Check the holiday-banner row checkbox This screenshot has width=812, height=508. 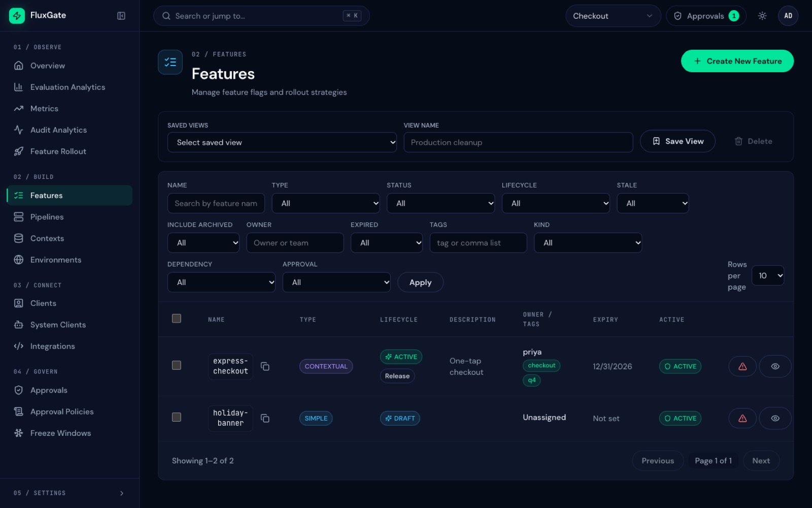click(177, 417)
